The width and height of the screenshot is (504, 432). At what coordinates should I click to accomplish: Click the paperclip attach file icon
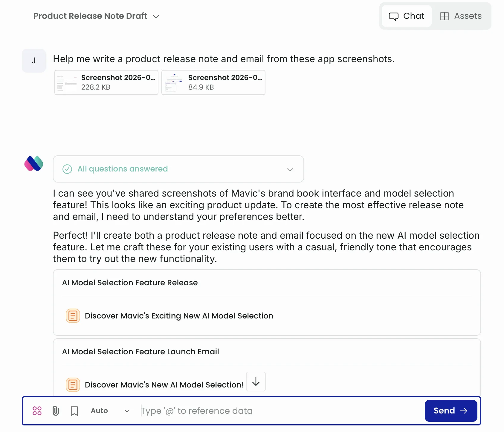coord(56,411)
